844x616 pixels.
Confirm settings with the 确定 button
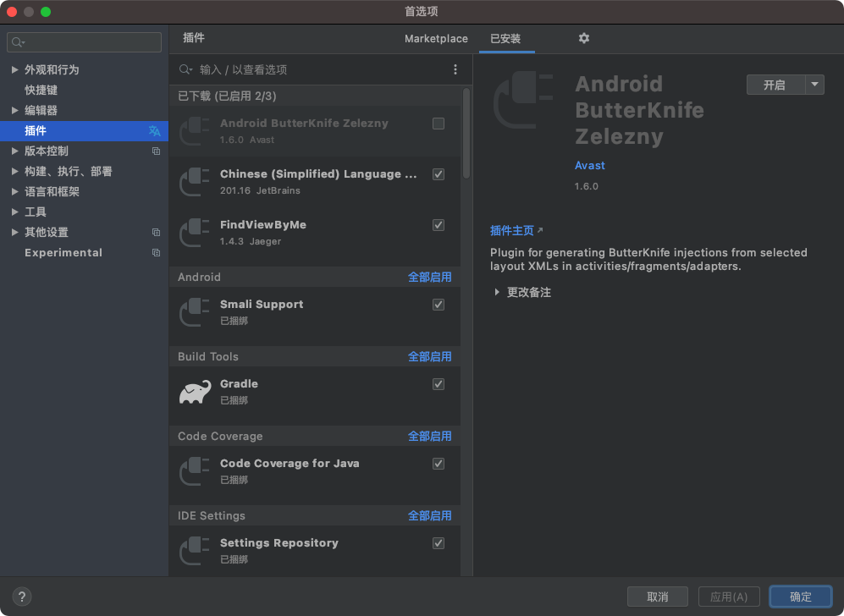click(x=799, y=597)
